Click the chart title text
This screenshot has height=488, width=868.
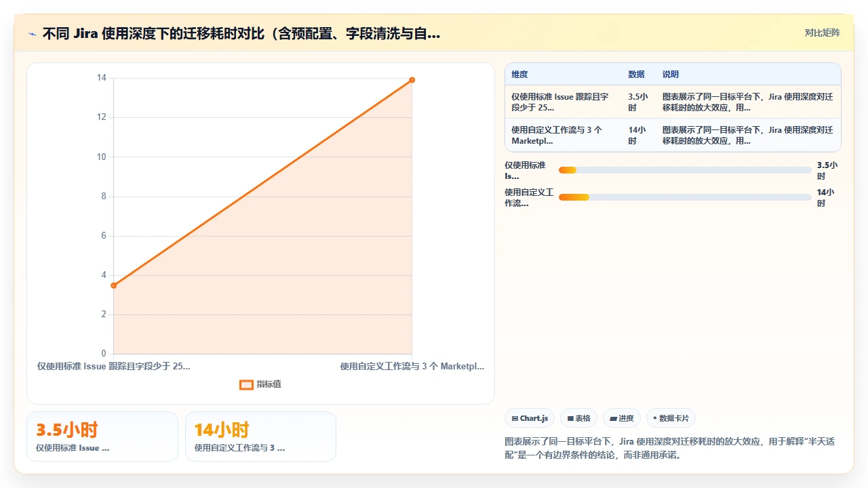(241, 33)
